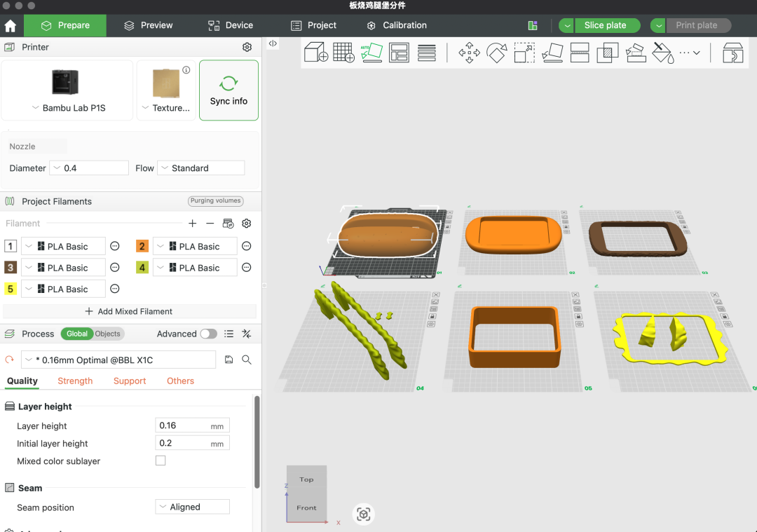
Task: Open the Flow Standard dropdown
Action: tap(201, 168)
